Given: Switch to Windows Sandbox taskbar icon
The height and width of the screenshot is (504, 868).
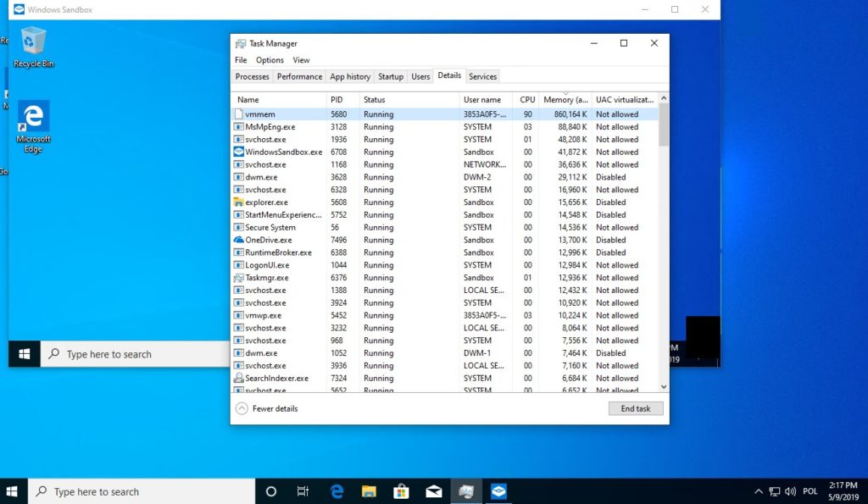Looking at the screenshot, I should tap(498, 491).
